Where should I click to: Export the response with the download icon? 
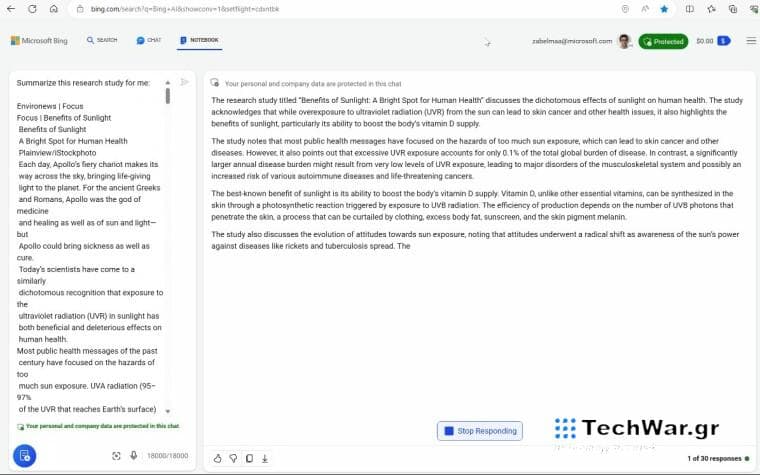[x=265, y=458]
